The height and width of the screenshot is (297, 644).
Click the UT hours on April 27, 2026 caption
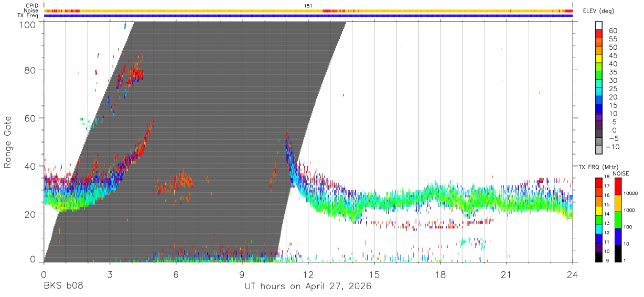(x=308, y=286)
